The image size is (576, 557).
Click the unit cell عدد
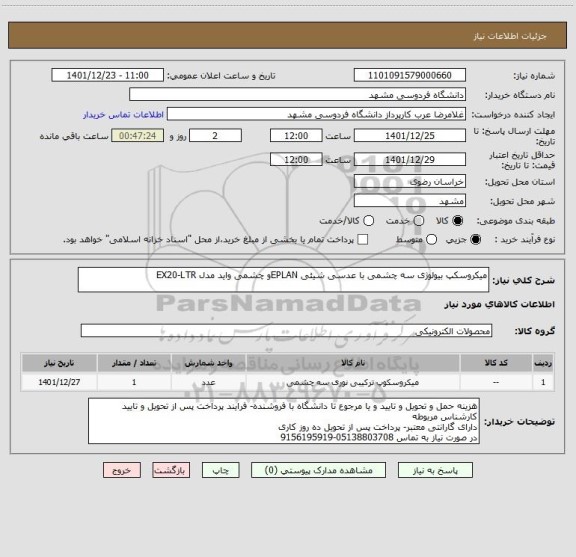coord(208,382)
